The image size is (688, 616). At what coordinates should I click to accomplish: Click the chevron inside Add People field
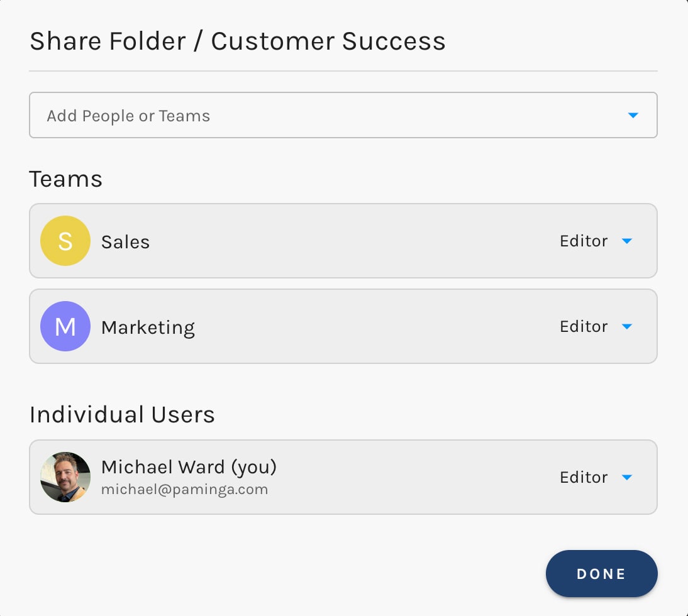point(633,115)
